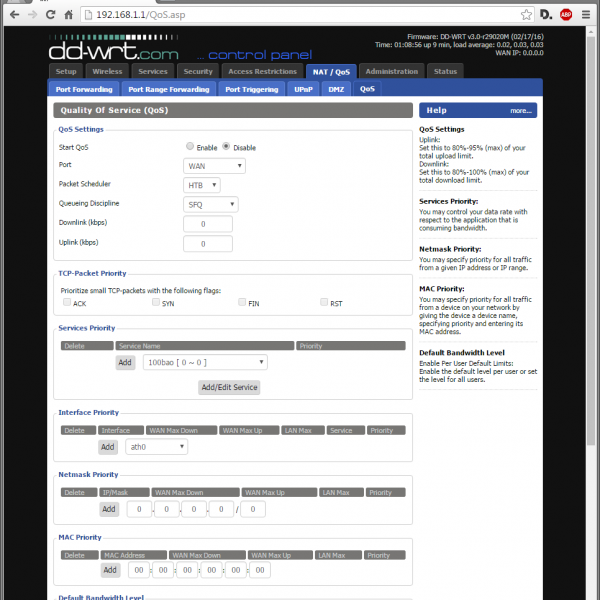
Task: Enable the RST flag checkbox
Action: click(x=324, y=302)
